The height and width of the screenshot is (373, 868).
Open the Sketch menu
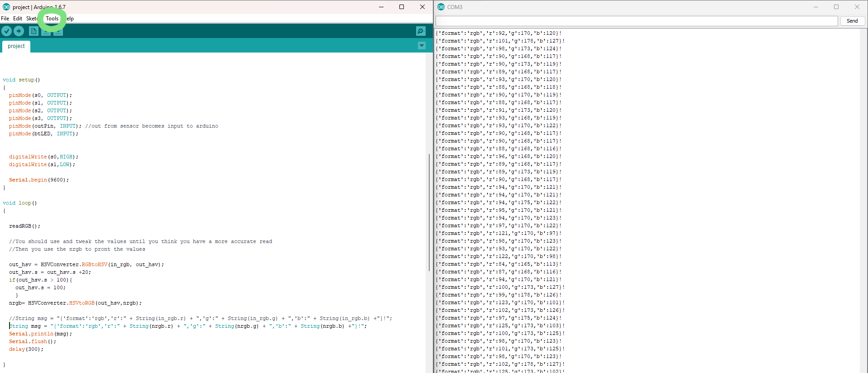click(32, 19)
